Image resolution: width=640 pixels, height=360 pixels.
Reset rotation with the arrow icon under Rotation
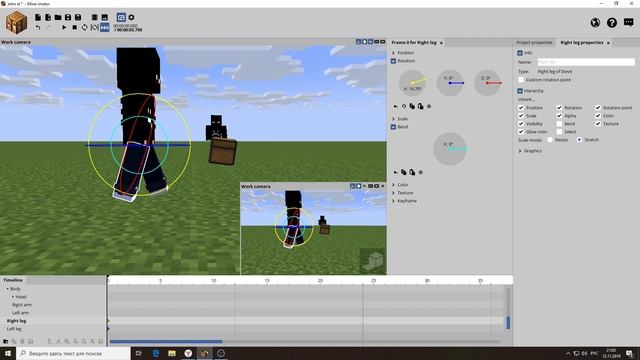(x=395, y=106)
